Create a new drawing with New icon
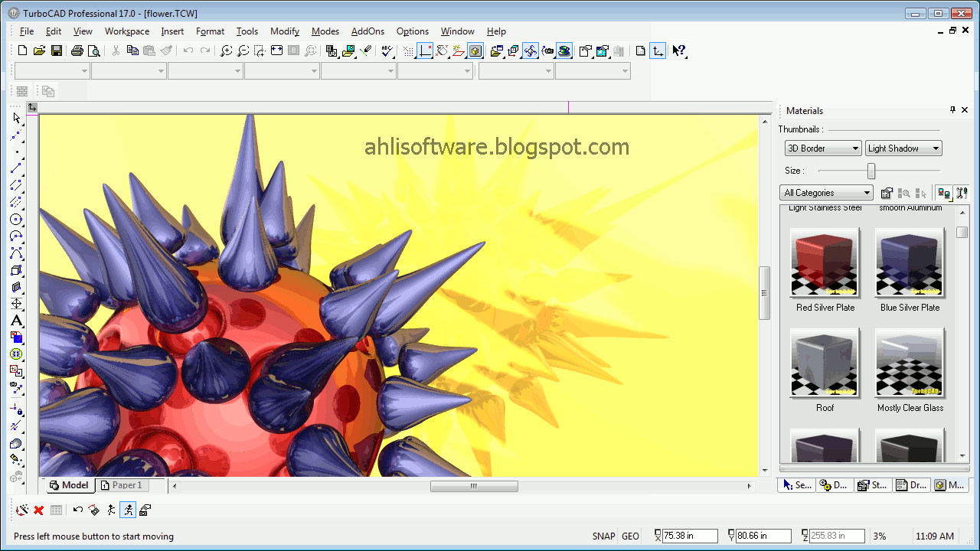Viewport: 980px width, 551px height. [x=22, y=51]
